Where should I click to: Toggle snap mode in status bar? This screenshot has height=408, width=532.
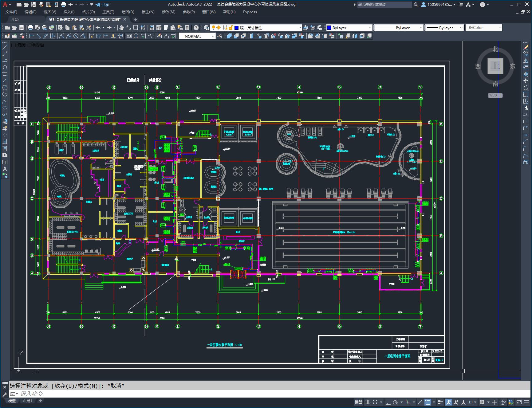[x=375, y=402]
